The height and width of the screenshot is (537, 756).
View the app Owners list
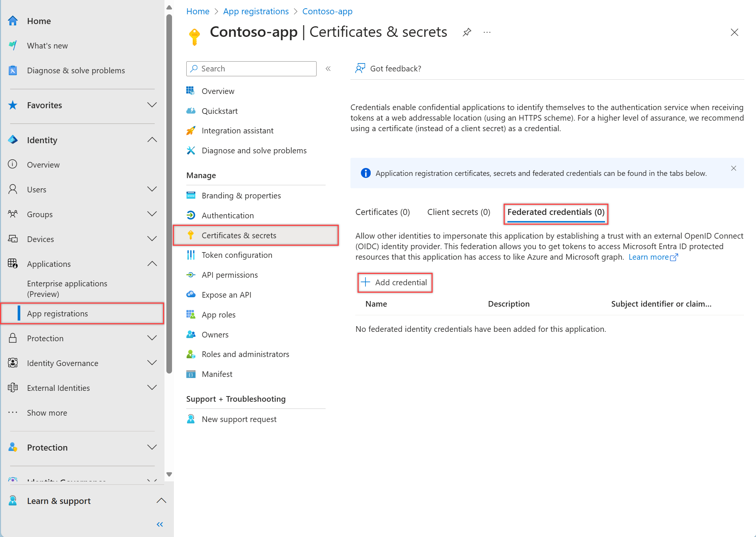(x=215, y=334)
